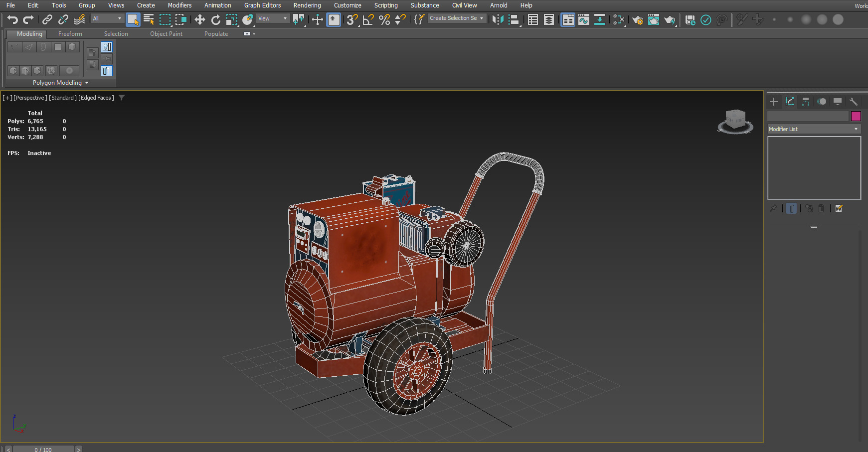Toggle the Ribbon display button in toolbar

click(567, 19)
